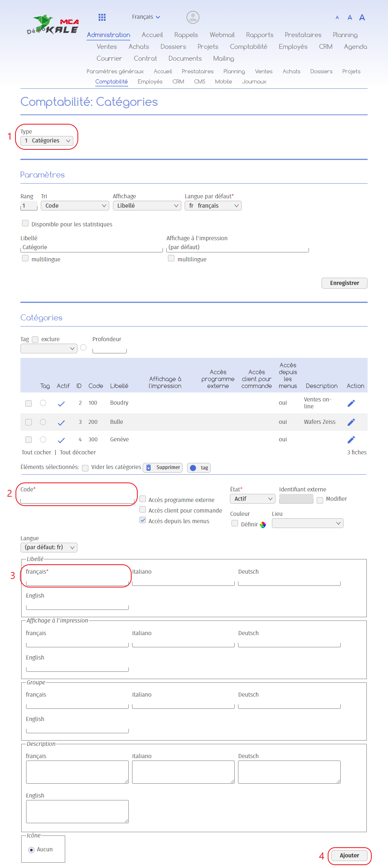This screenshot has width=388, height=868.
Task: Click the smallest font size A icon
Action: 337,18
